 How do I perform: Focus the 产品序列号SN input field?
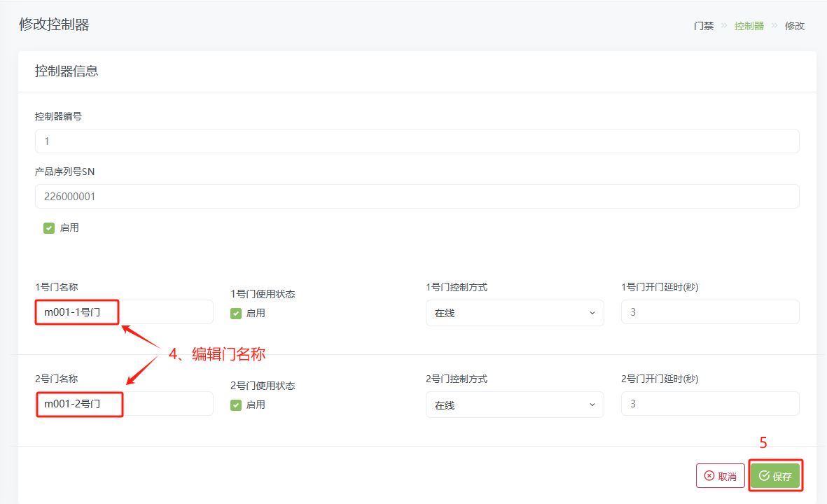pyautogui.click(x=417, y=197)
